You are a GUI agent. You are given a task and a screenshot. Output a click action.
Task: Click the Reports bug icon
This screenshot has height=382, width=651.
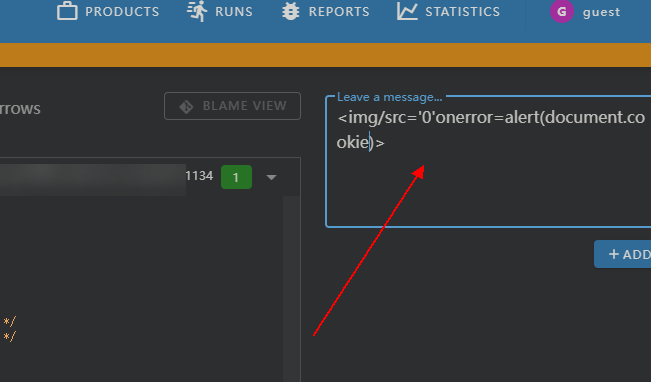(x=291, y=11)
